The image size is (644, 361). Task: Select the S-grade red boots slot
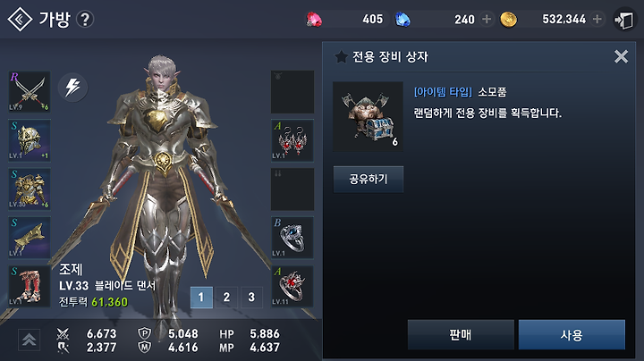tap(30, 286)
